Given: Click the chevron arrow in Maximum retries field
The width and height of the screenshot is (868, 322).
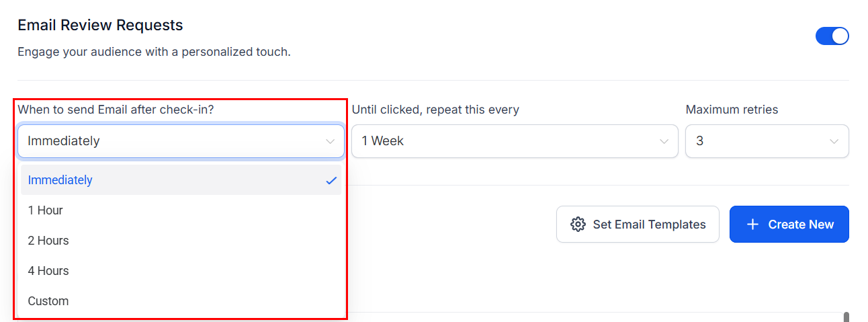Looking at the screenshot, I should coord(834,141).
